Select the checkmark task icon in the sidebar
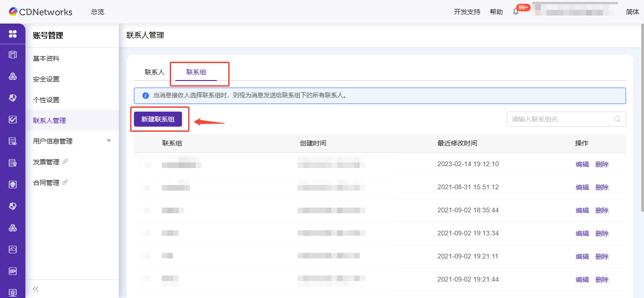Screen dimensions: 644x298 click(x=12, y=119)
